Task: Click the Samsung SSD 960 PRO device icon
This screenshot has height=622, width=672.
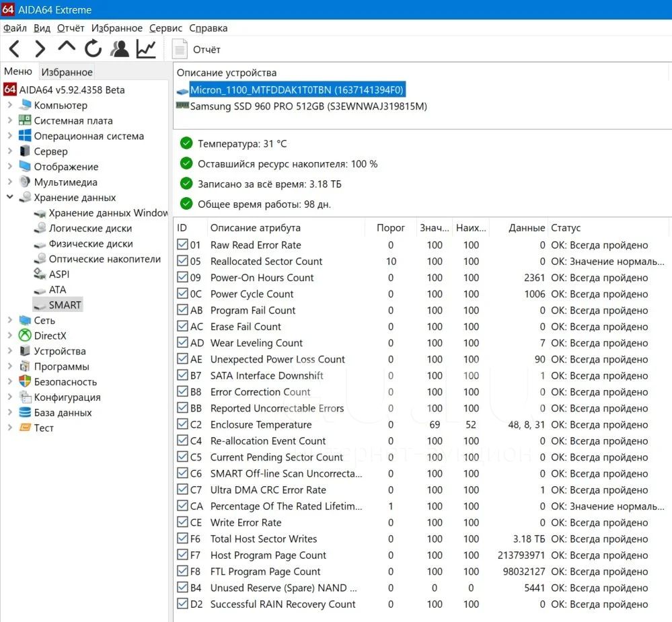Action: point(182,106)
